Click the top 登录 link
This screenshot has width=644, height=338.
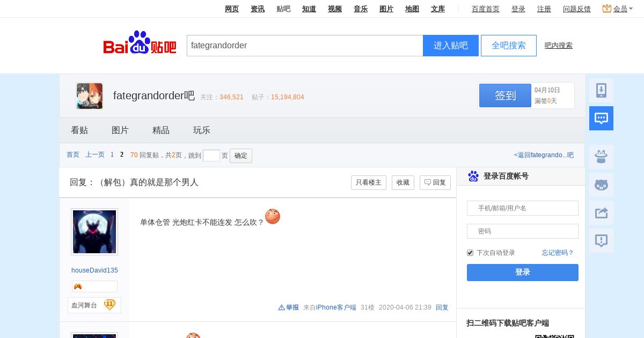[518, 9]
